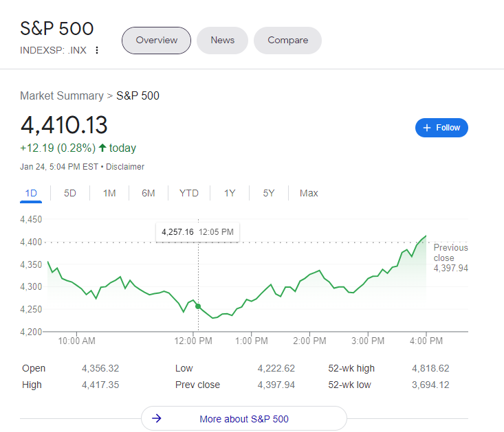Show the 6M chart range

pyautogui.click(x=149, y=193)
